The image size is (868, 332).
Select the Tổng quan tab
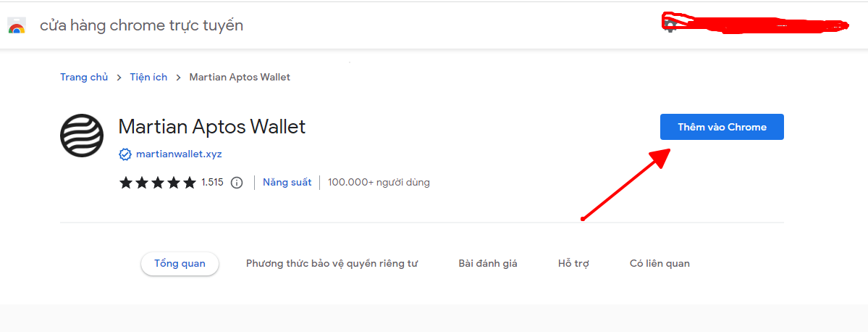point(180,263)
